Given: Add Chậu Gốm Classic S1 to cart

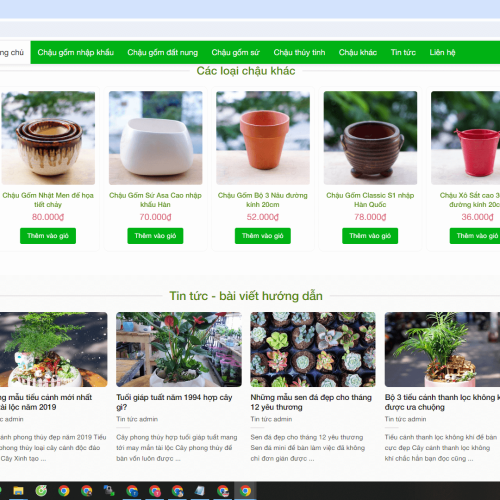Looking at the screenshot, I should [370, 236].
